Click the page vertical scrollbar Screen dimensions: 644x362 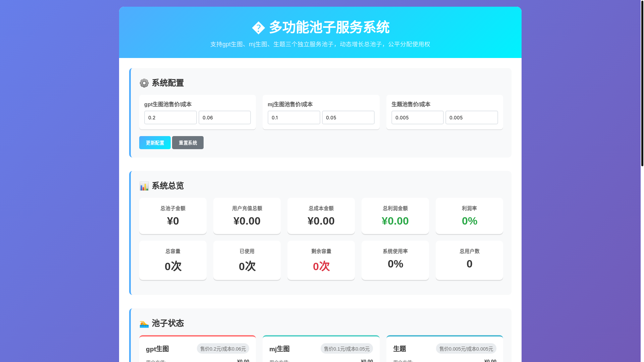pos(642,83)
